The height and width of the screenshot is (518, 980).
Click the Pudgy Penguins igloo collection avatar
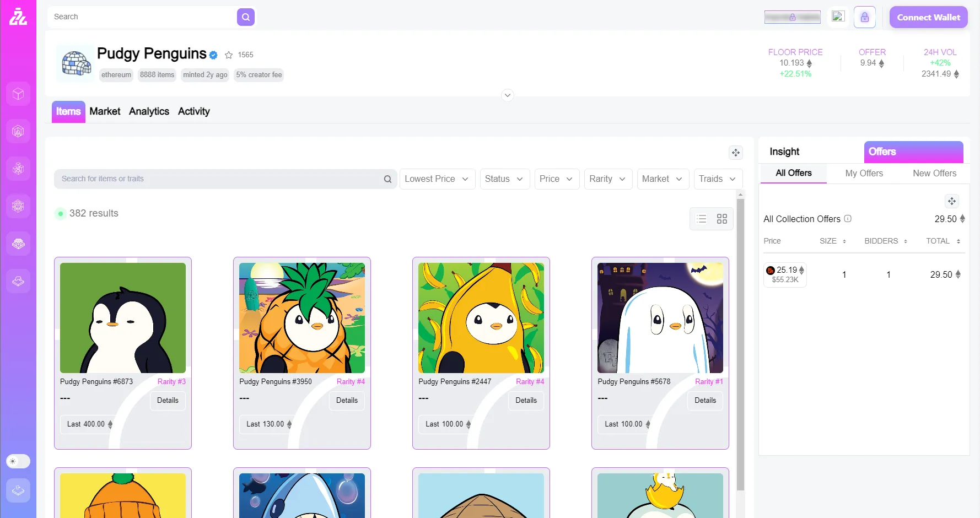coord(76,64)
